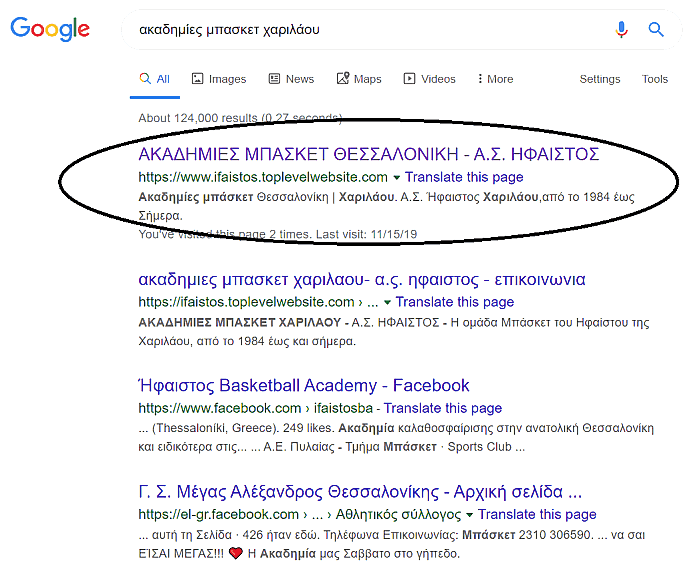The width and height of the screenshot is (700, 575).
Task: Click snippet text 'Ακαδημίες μπάσκετ Θεσσαλονίκη | Χαριλάου'
Action: click(x=267, y=197)
